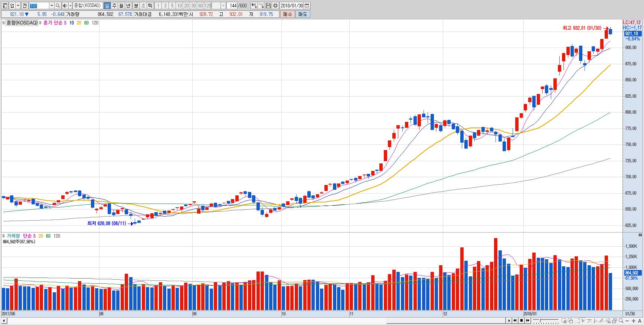
Task: Click the search magnifier icon in top toolbar
Action: [58, 6]
